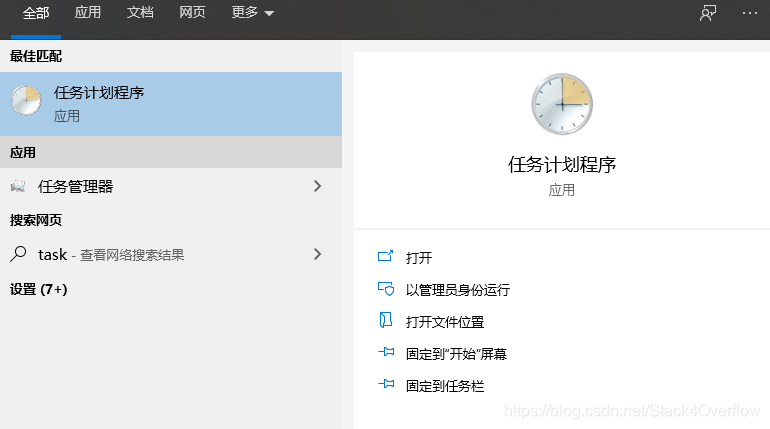The height and width of the screenshot is (429, 770).
Task: Expand the task web search chevron
Action: pyautogui.click(x=318, y=254)
